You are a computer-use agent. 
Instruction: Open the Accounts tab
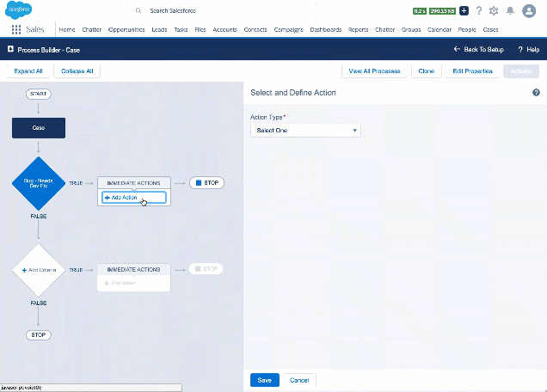(x=224, y=29)
